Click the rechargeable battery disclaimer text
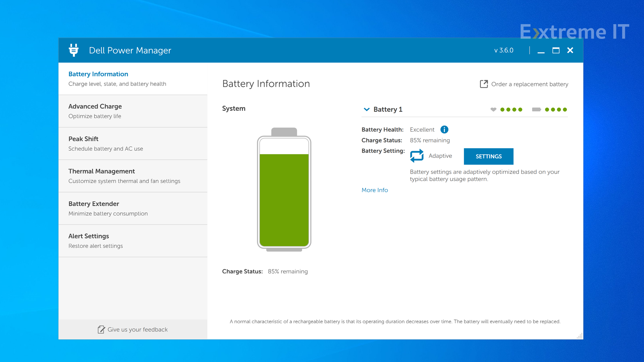Screen dimensions: 644x362 coord(395,321)
